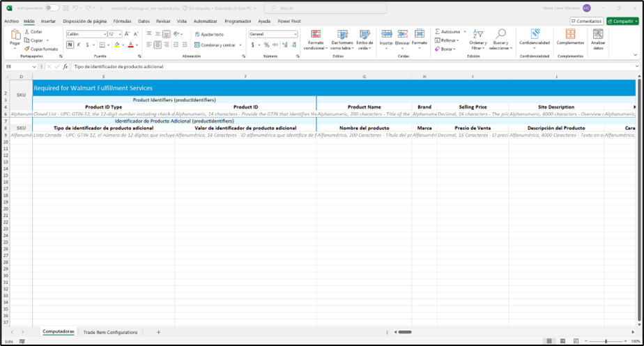Toggle underline with the S button

[88, 45]
